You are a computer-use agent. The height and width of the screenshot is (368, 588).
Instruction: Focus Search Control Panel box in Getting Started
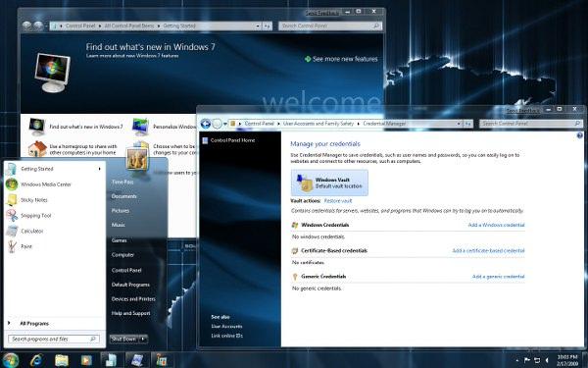[x=330, y=26]
